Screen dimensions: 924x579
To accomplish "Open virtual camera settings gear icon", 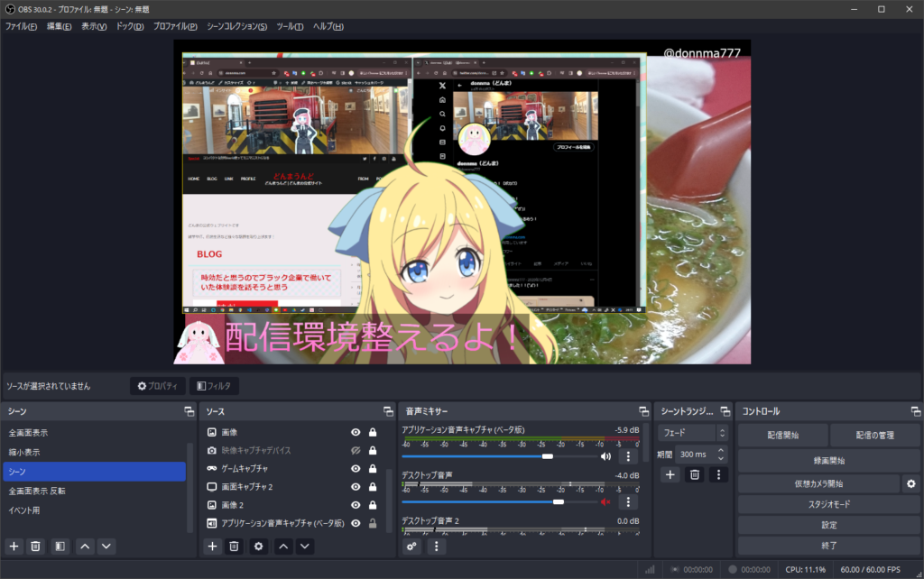I will coord(911,484).
